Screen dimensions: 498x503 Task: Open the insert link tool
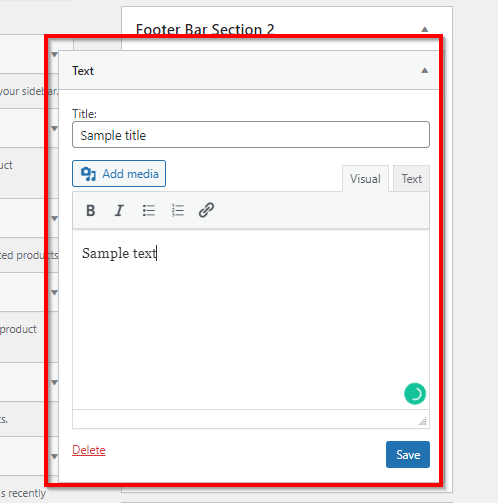[x=206, y=210]
